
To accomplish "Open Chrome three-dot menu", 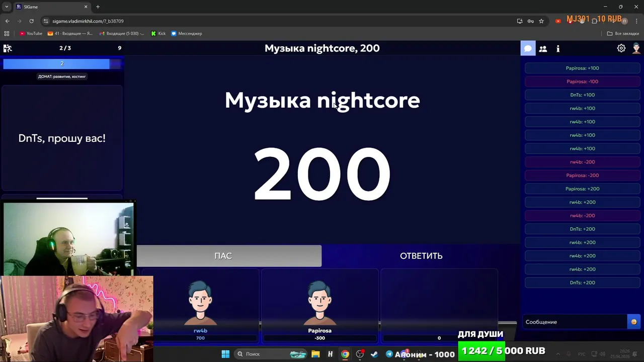I will coord(636,21).
